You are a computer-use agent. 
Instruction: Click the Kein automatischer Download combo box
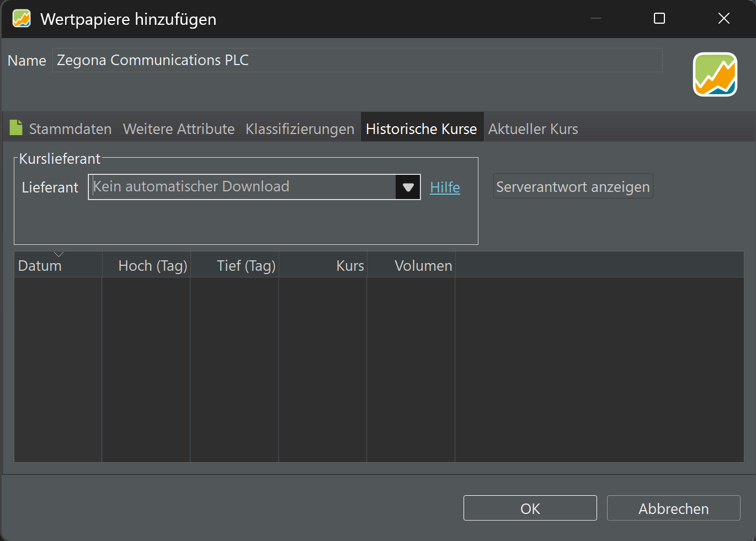click(x=254, y=187)
